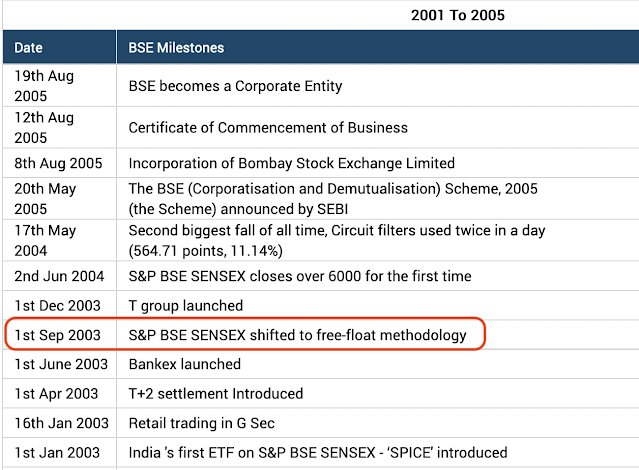This screenshot has width=639, height=470.
Task: Select highlighted free-float methodology row text
Action: point(297,335)
